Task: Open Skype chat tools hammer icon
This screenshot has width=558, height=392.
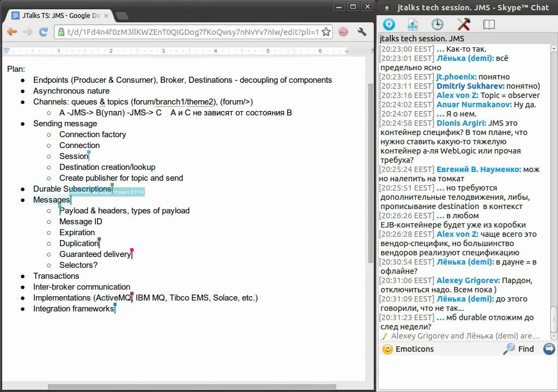Action: 464,24
